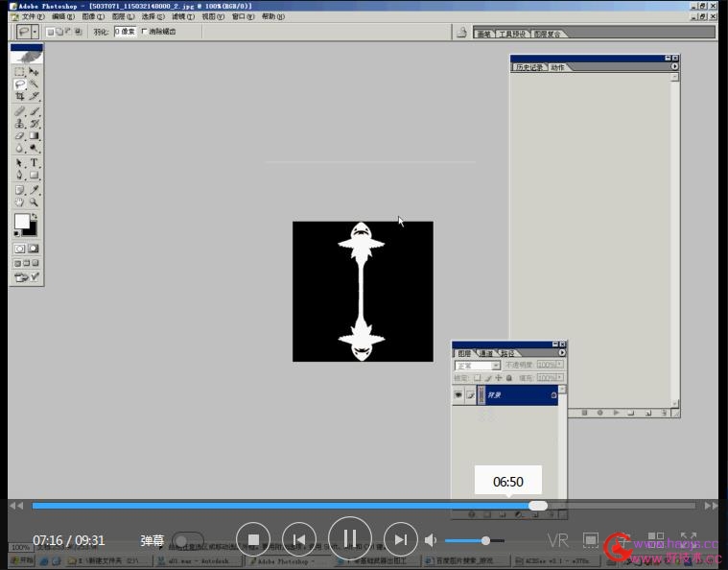Click the video progress bar handle
This screenshot has width=728, height=570.
click(x=538, y=506)
